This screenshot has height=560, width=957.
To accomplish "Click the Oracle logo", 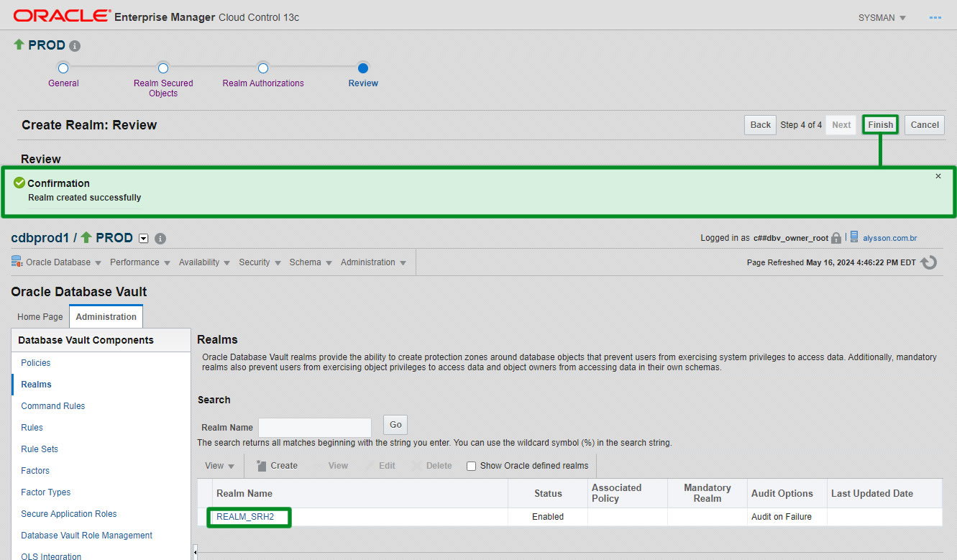I will click(x=62, y=16).
